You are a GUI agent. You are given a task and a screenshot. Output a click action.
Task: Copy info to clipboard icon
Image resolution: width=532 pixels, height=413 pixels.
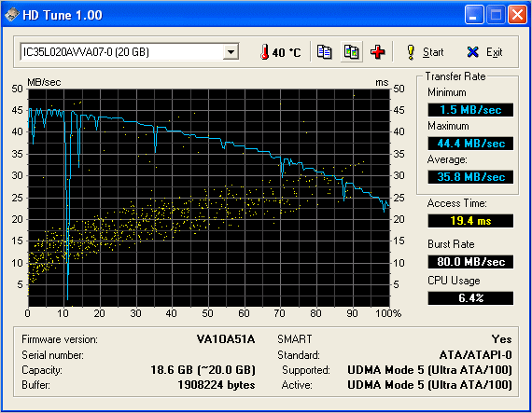coord(324,52)
